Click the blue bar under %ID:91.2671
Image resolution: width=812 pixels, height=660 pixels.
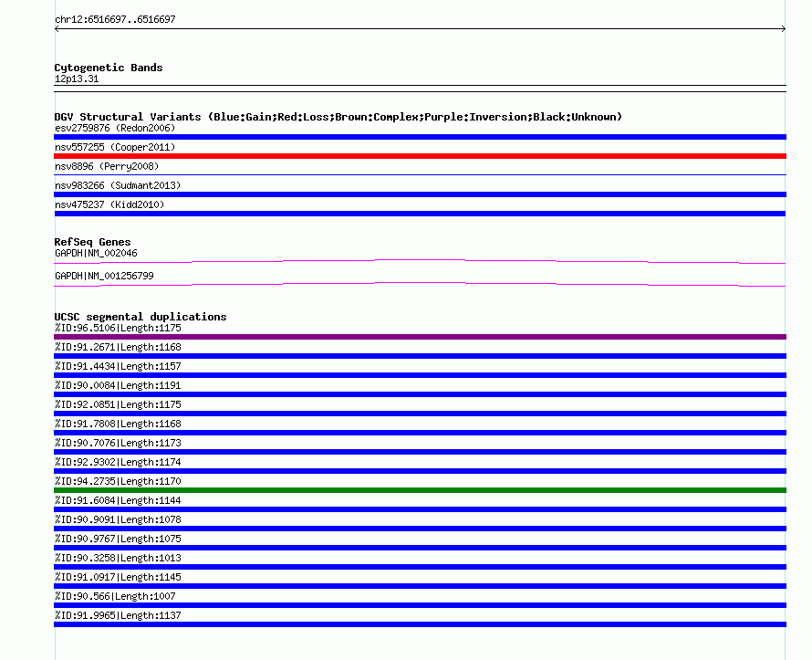[420, 356]
